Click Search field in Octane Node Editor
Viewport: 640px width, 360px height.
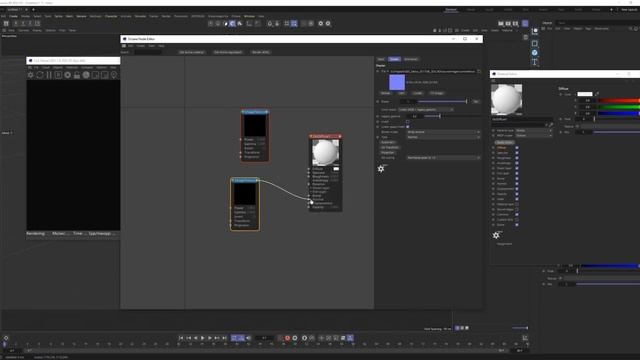click(x=148, y=52)
